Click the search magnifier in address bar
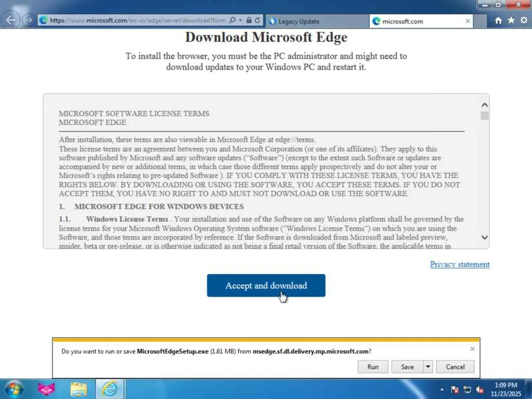Viewport: 532px width, 399px height. pos(232,20)
